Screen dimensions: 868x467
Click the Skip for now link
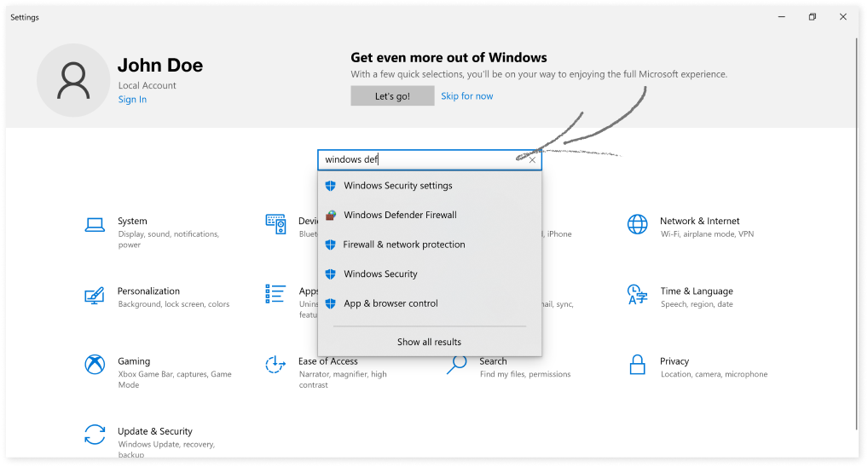[x=466, y=96]
